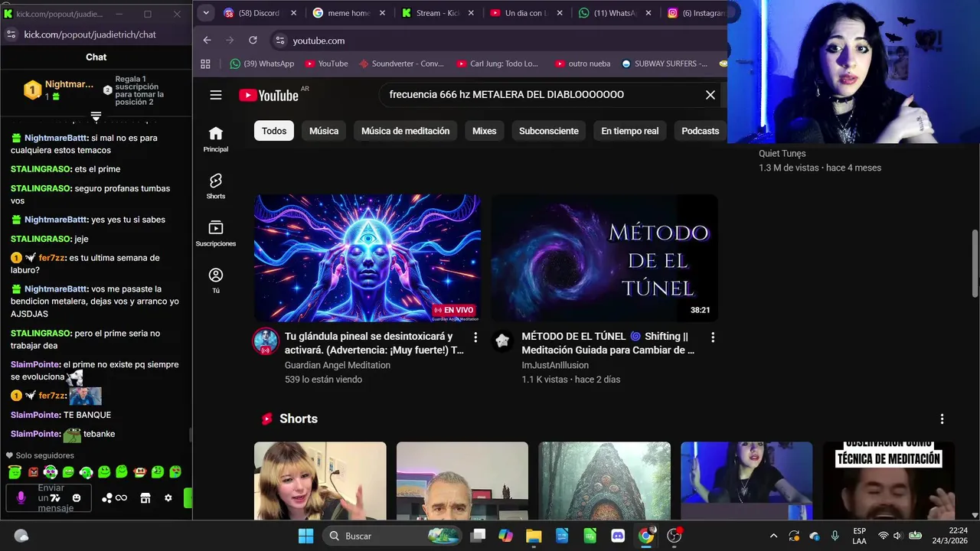
Task: Select the Todos filter chip
Action: pyautogui.click(x=274, y=131)
